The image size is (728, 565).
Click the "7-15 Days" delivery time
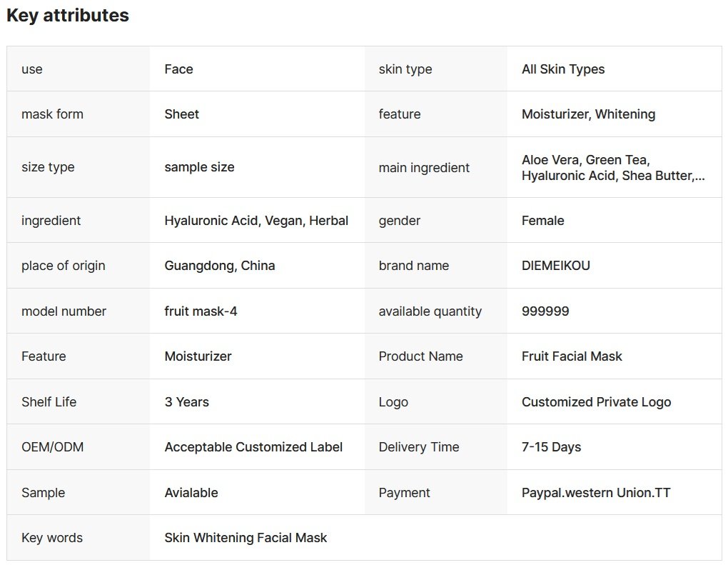pyautogui.click(x=551, y=447)
